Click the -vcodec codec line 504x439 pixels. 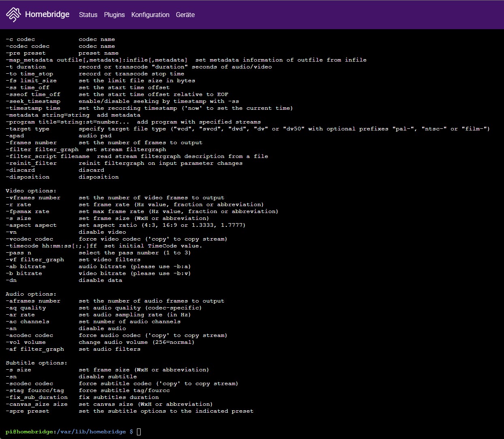pos(30,239)
